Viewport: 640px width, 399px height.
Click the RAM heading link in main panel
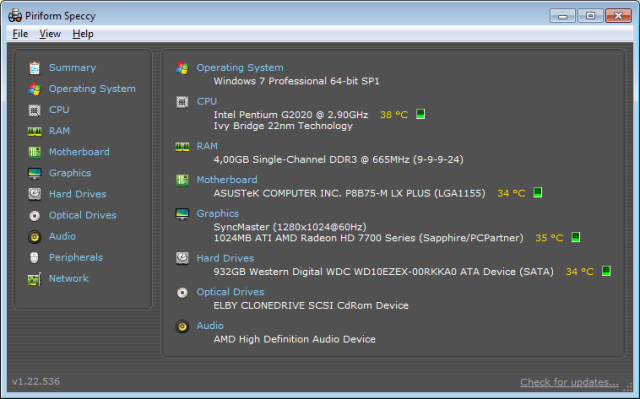[207, 146]
